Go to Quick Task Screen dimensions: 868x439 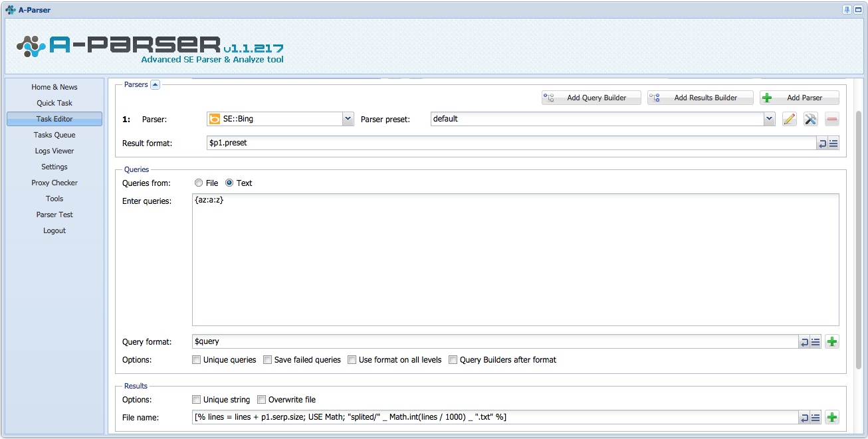point(54,103)
